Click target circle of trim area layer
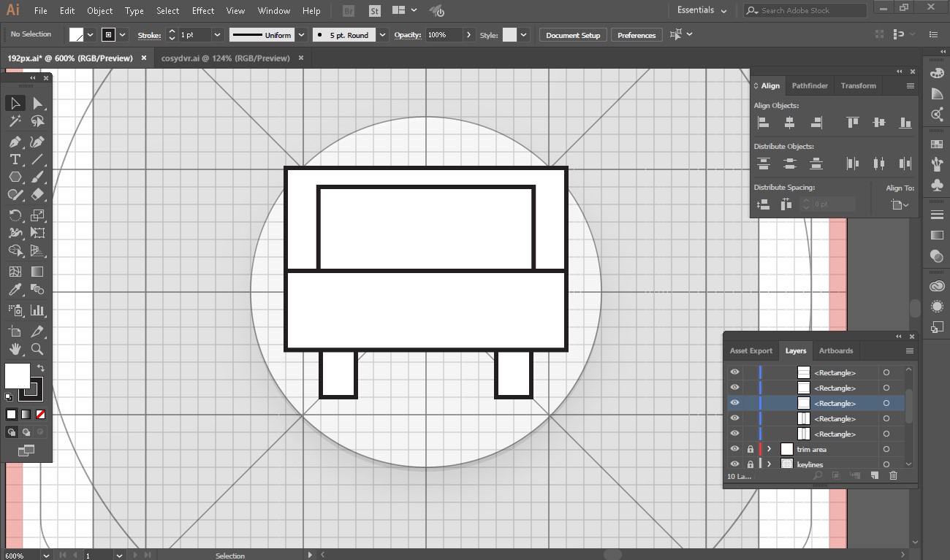This screenshot has height=560, width=950. [886, 449]
